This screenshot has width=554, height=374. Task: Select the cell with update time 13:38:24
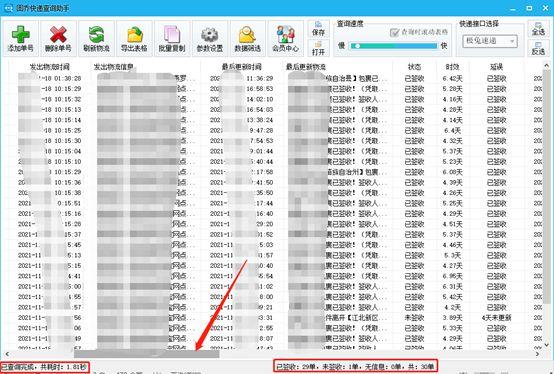242,120
